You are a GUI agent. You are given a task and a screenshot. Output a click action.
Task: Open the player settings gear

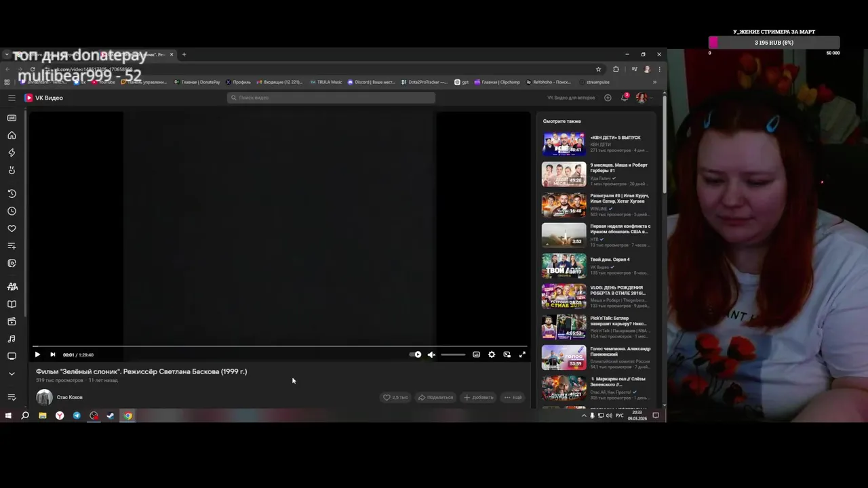(x=492, y=354)
